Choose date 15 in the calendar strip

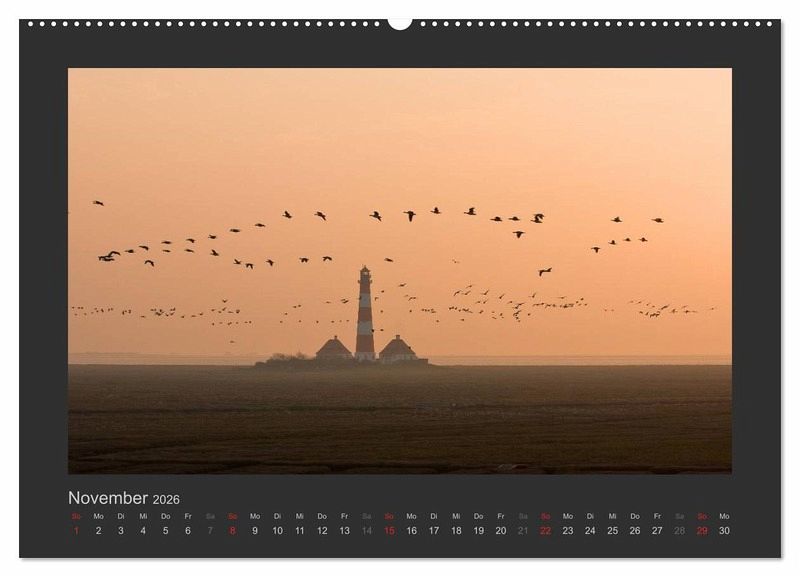point(389,531)
